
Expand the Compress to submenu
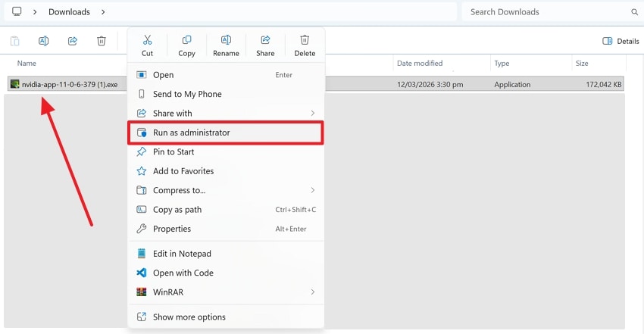(312, 190)
